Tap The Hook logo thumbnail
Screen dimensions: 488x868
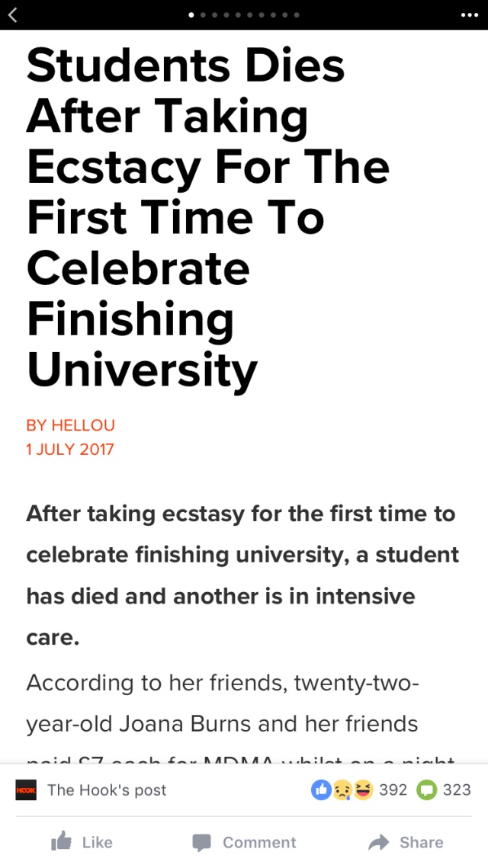[26, 790]
